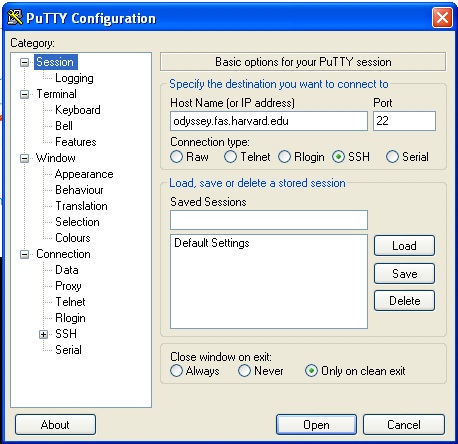The height and width of the screenshot is (444, 458).
Task: Collapse the Connection category node
Action: [24, 254]
